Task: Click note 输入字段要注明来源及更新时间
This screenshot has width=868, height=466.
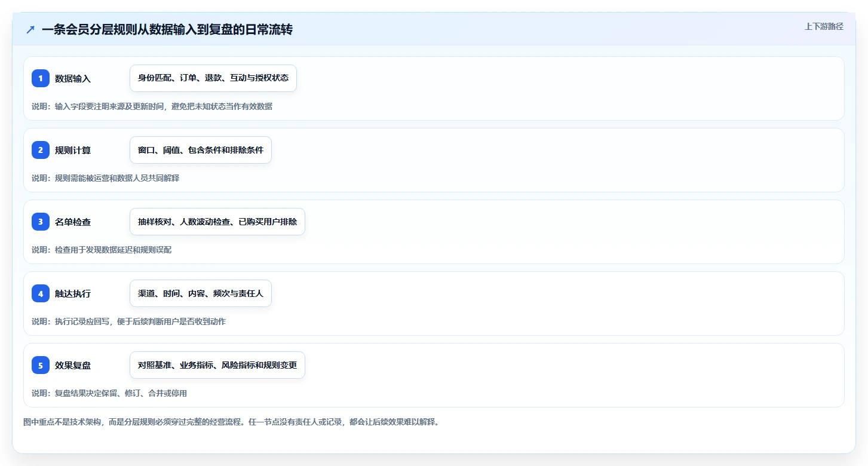Action: click(x=110, y=106)
